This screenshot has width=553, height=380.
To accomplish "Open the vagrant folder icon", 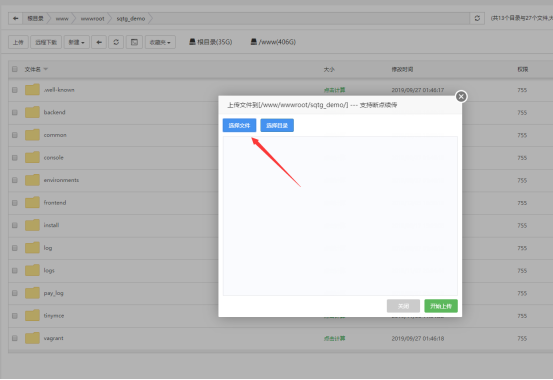I will (32, 338).
